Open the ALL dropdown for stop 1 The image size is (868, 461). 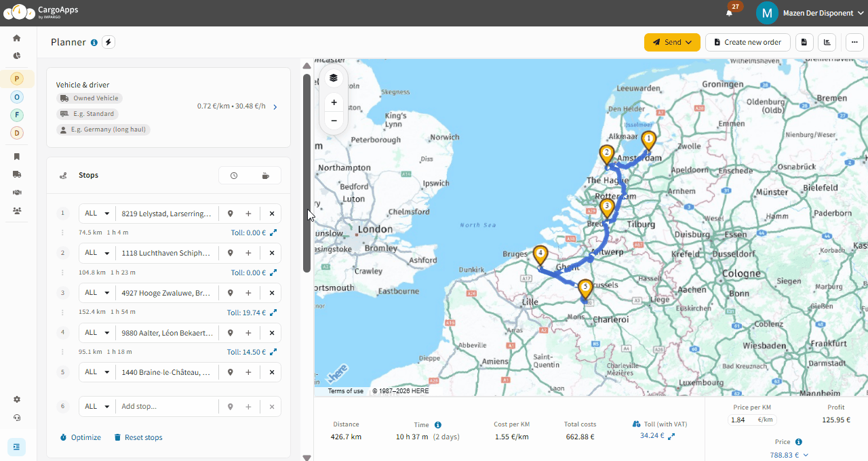(98, 214)
